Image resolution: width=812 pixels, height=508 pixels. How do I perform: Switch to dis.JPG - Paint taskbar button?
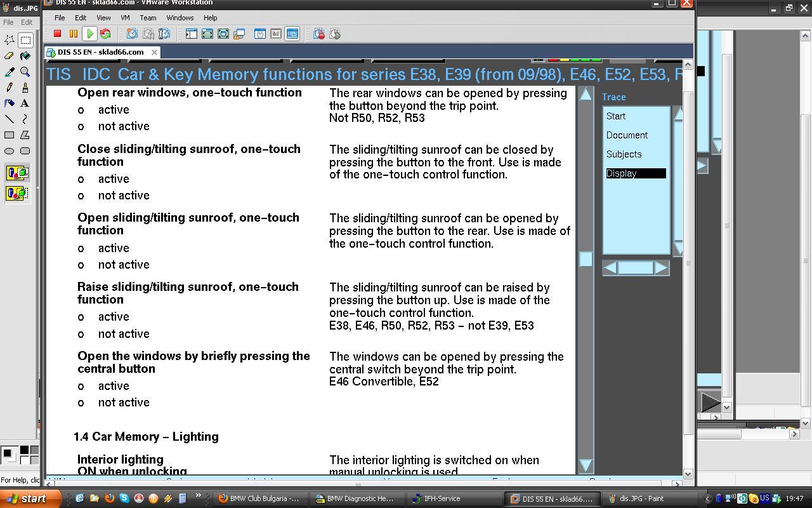click(648, 498)
